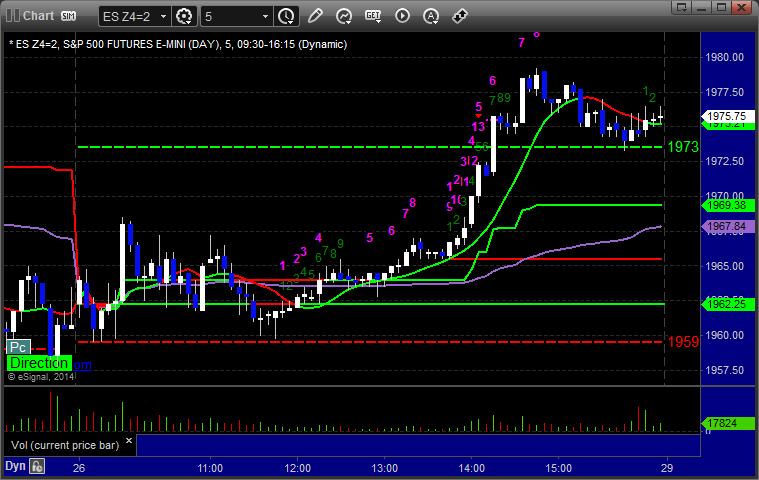Click the 1980.00 price axis label

tap(725, 57)
